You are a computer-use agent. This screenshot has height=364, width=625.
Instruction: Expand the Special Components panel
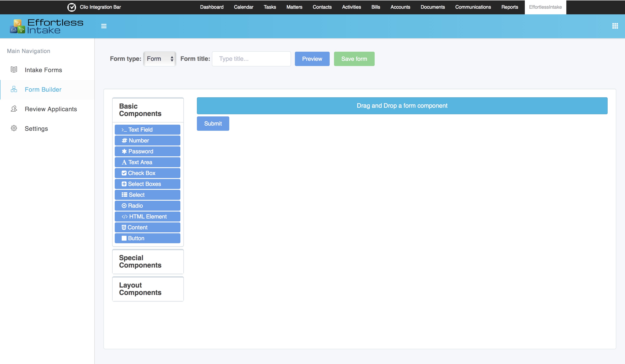pyautogui.click(x=148, y=261)
